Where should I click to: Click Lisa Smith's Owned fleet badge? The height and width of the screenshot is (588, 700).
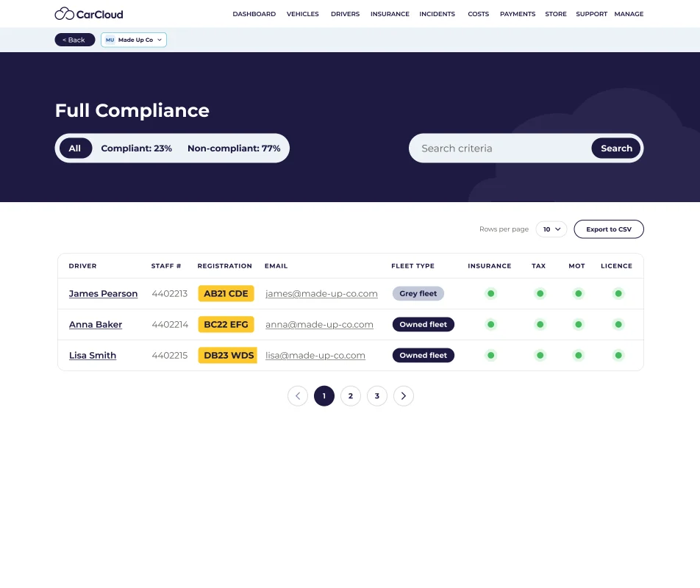pyautogui.click(x=424, y=355)
